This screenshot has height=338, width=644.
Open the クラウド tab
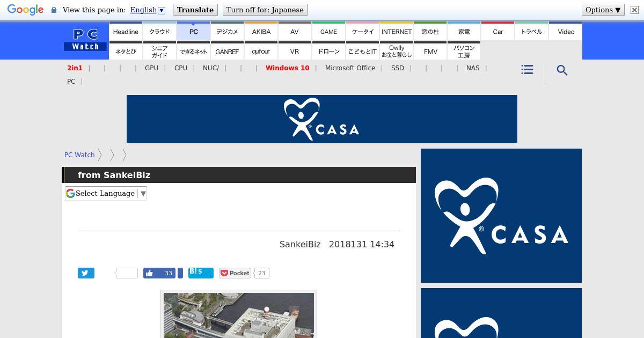(159, 31)
